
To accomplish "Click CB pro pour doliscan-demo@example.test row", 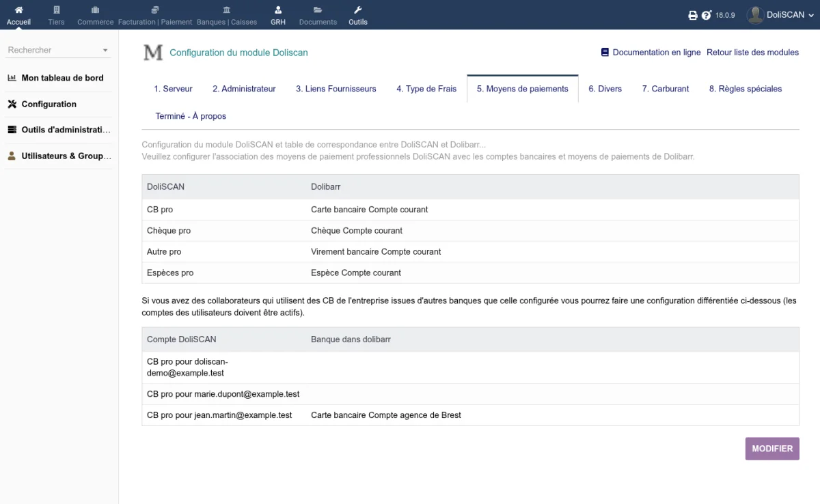I will pos(470,367).
